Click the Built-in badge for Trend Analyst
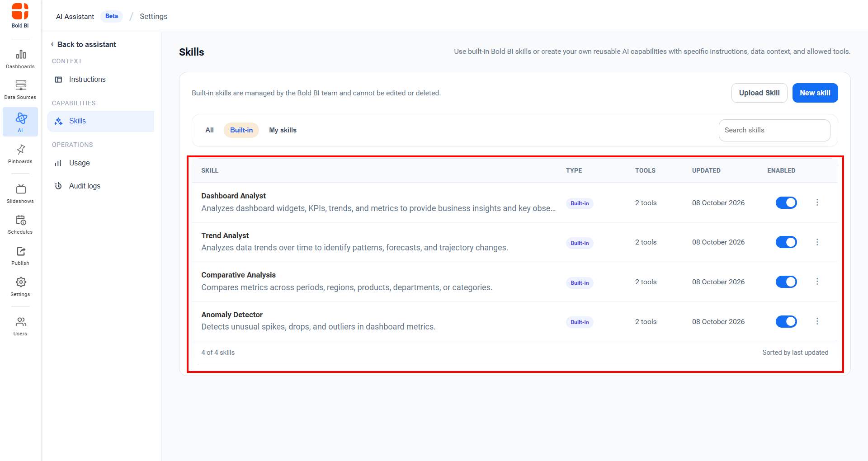868x461 pixels. (580, 243)
